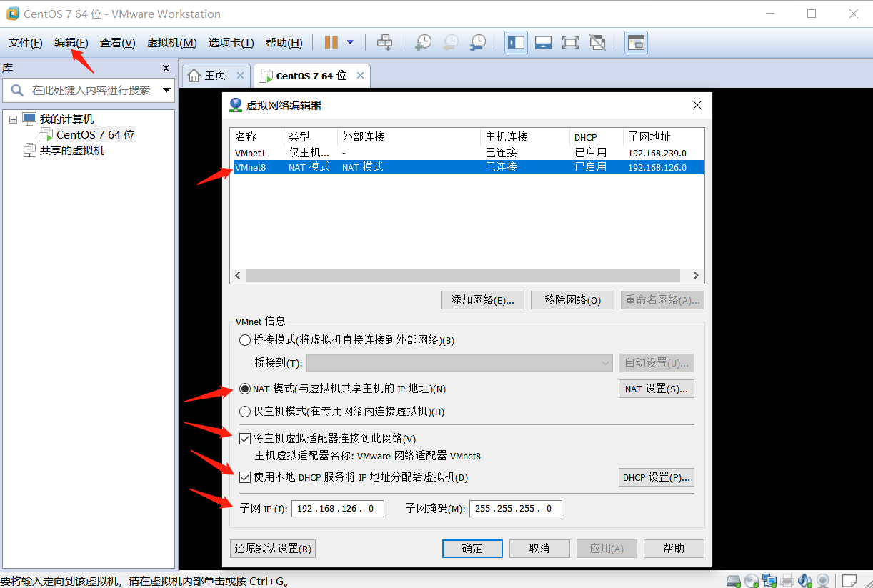Viewport: 873px width, 588px height.
Task: Open the snapshot manager wrench-clock icon
Action: tap(477, 43)
